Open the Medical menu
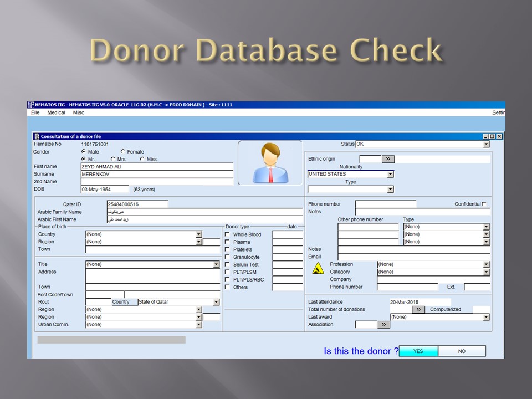Image resolution: width=532 pixels, height=399 pixels. pyautogui.click(x=56, y=112)
